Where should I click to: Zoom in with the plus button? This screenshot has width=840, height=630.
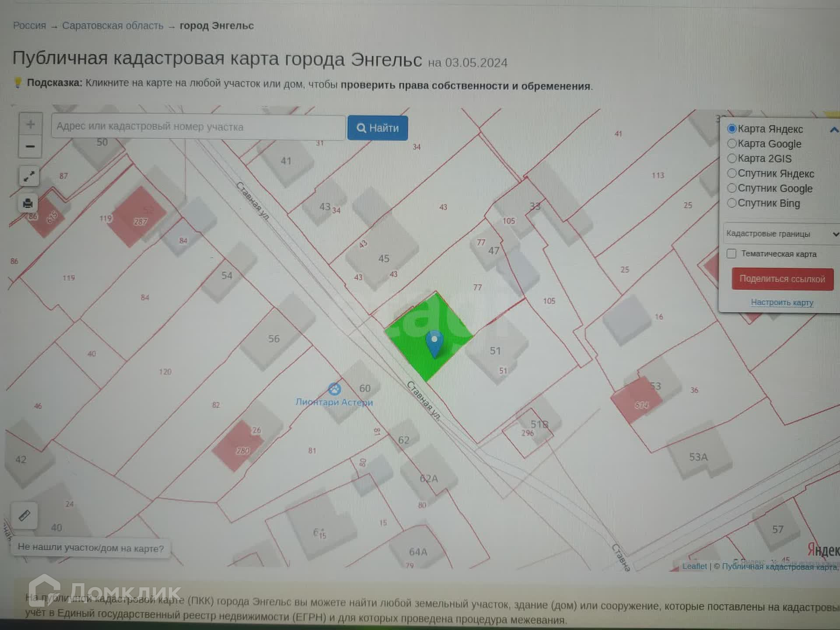(30, 124)
